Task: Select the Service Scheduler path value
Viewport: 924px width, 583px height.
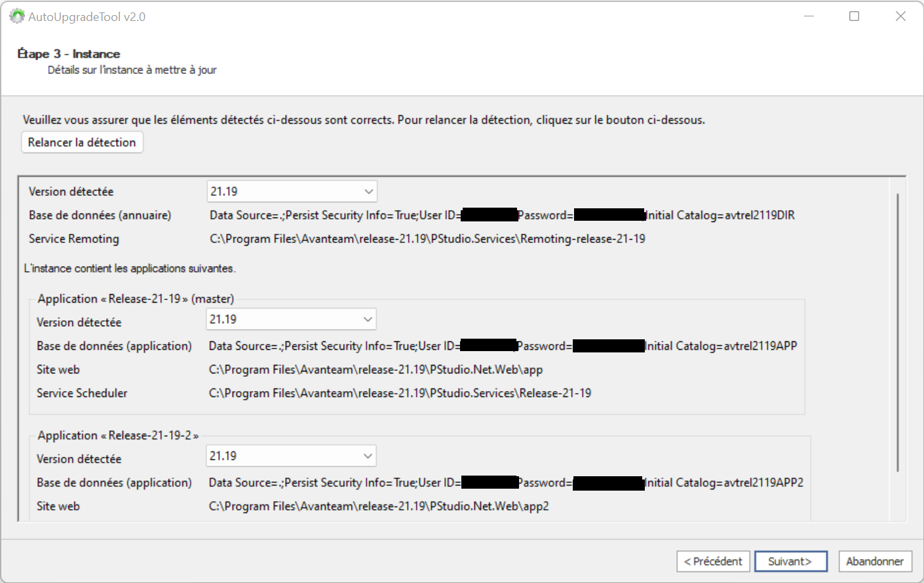Action: pos(400,393)
